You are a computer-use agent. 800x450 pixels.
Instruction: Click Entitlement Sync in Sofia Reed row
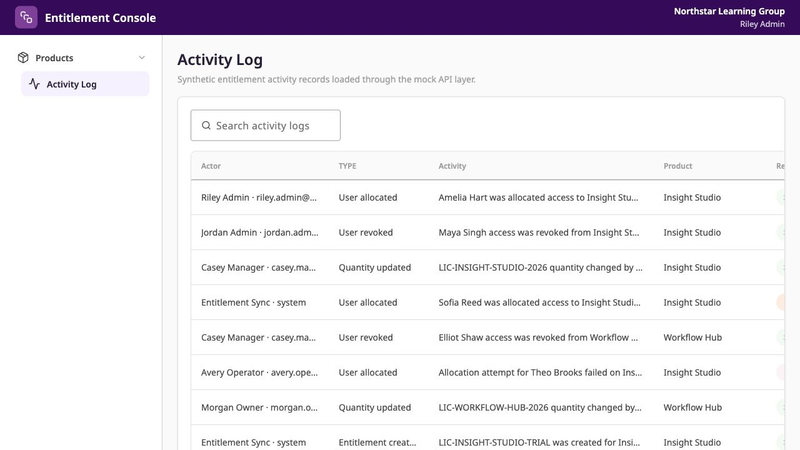pyautogui.click(x=254, y=303)
